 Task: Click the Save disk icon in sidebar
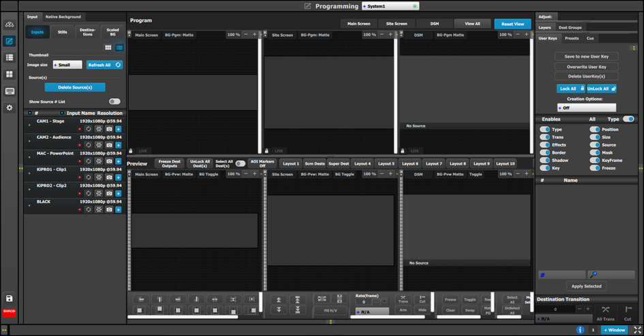click(x=10, y=299)
